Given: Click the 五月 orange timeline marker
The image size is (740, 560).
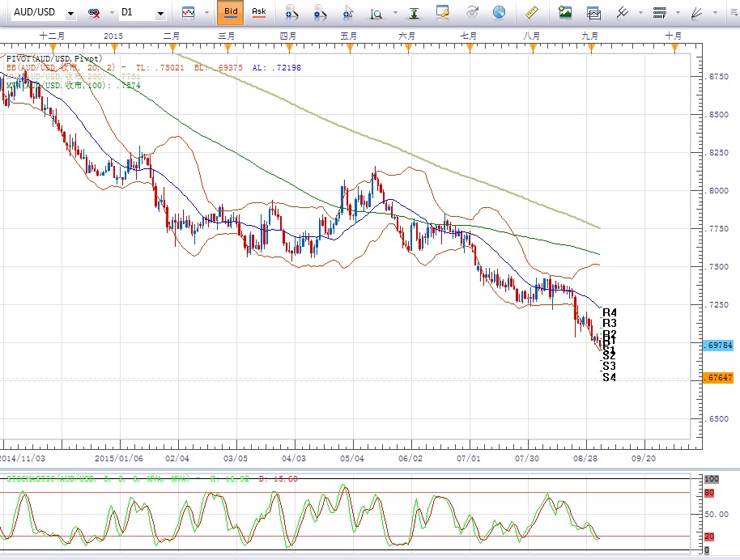Looking at the screenshot, I should [x=349, y=47].
